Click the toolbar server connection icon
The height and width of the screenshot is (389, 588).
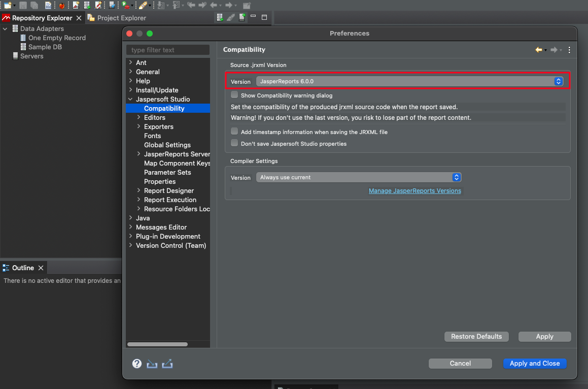tap(112, 5)
